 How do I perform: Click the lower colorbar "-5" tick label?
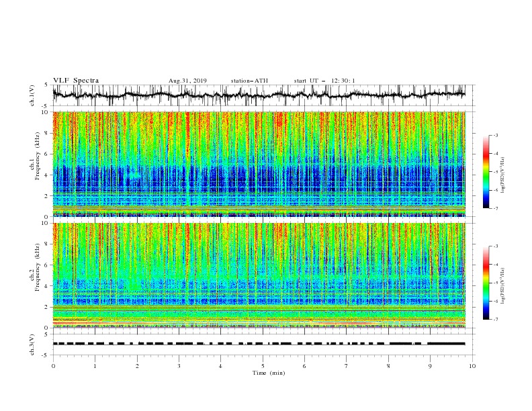495,283
